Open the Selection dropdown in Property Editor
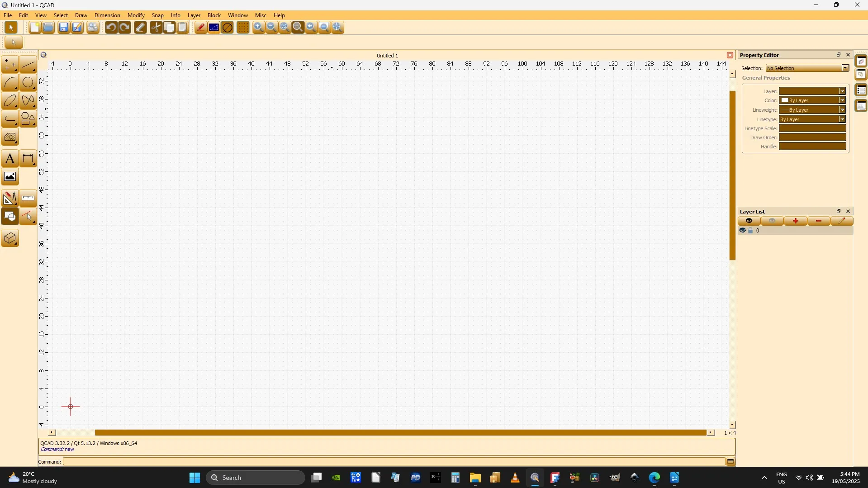 845,68
